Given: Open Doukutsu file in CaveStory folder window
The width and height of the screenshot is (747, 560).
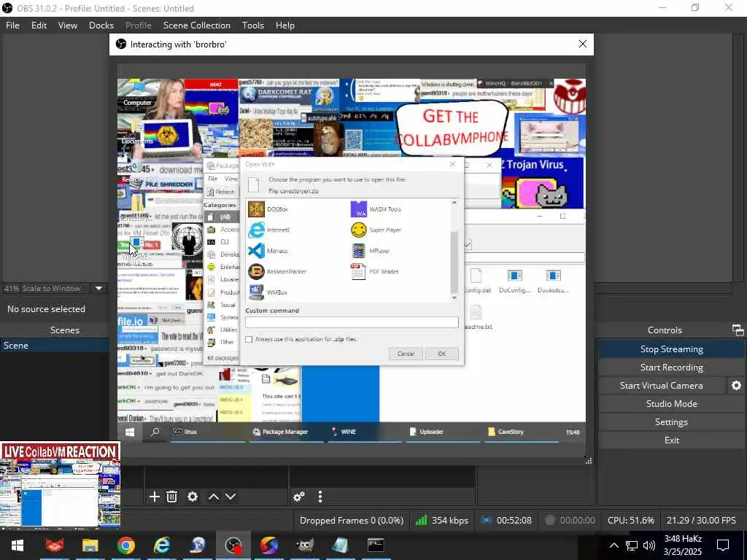Looking at the screenshot, I should pos(553,281).
